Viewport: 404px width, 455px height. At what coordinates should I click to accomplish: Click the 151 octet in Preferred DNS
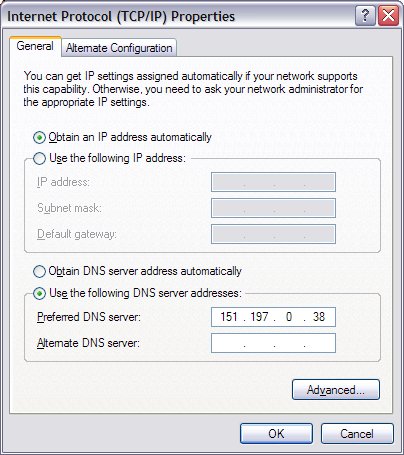pos(229,317)
